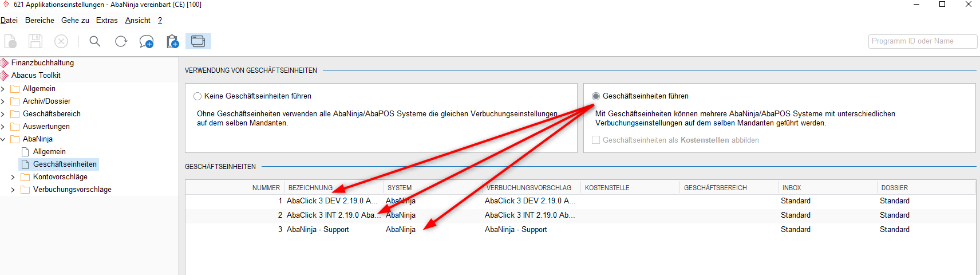Open the 'Gehe zu' menu
Image resolution: width=980 pixels, height=275 pixels.
[x=75, y=20]
